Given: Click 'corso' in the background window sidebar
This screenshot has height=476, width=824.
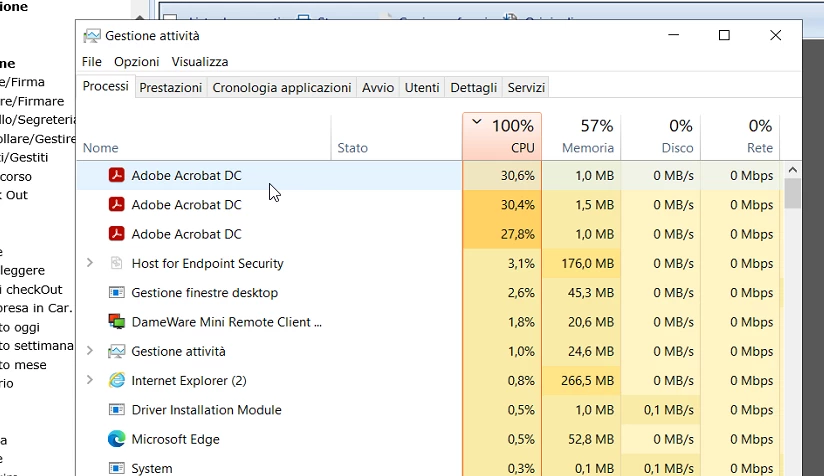Looking at the screenshot, I should tap(16, 177).
